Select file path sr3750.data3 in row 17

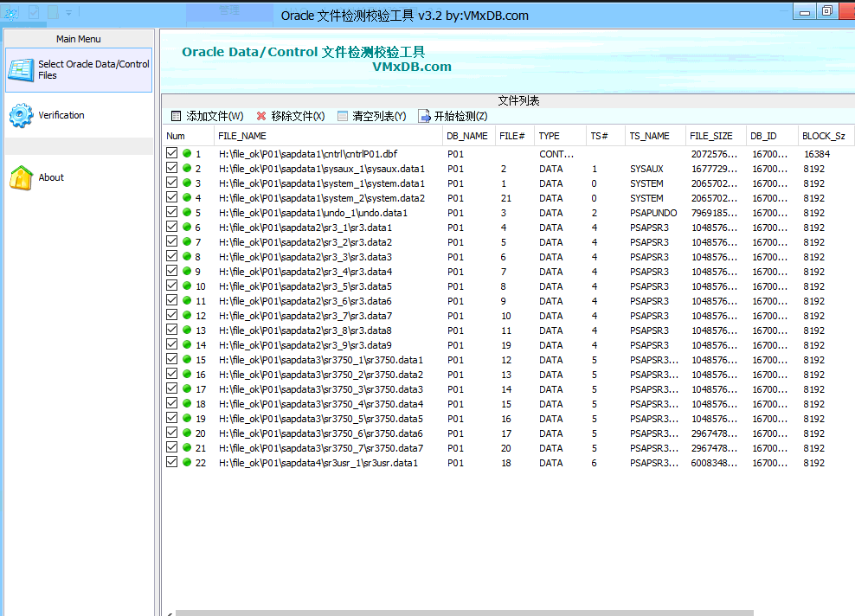click(321, 389)
